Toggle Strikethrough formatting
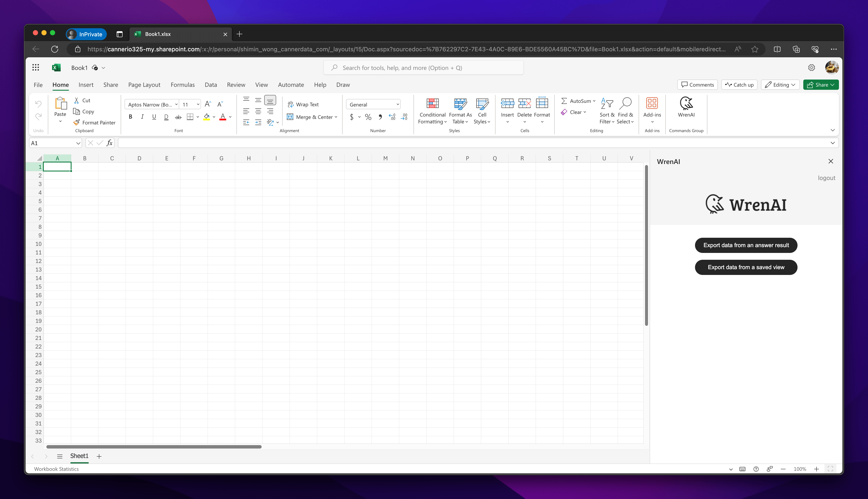Viewport: 868px width, 499px height. pyautogui.click(x=178, y=117)
